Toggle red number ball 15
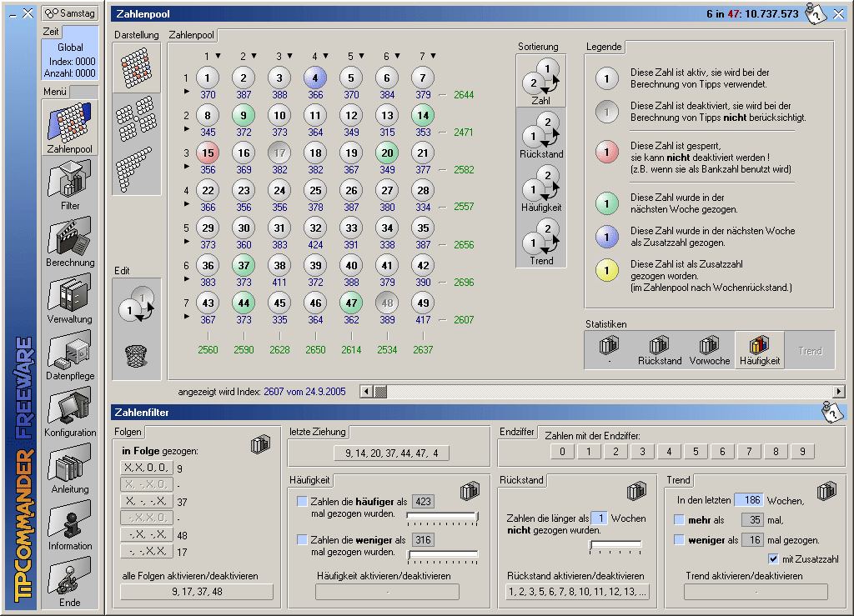Image resolution: width=854 pixels, height=616 pixels. click(x=208, y=153)
